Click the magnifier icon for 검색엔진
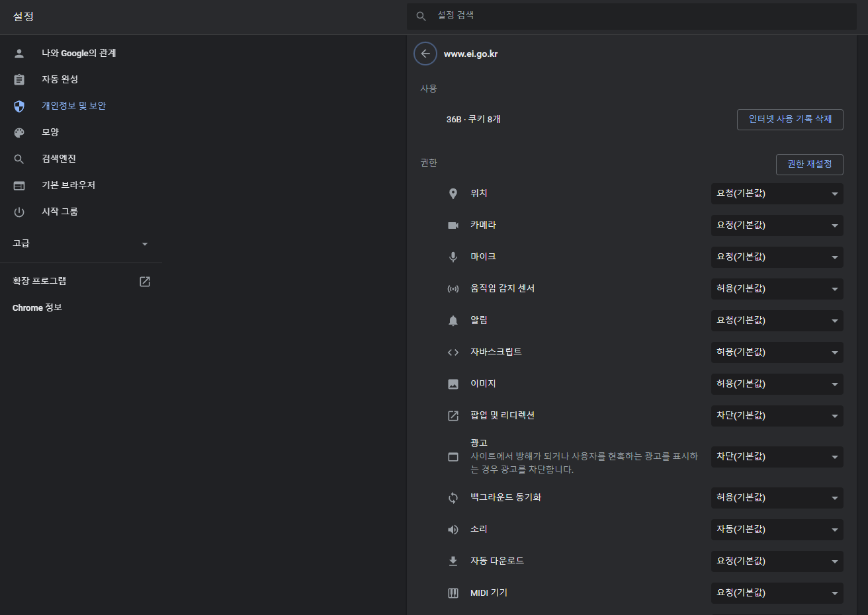Screen dimensions: 868x615 pyautogui.click(x=19, y=159)
